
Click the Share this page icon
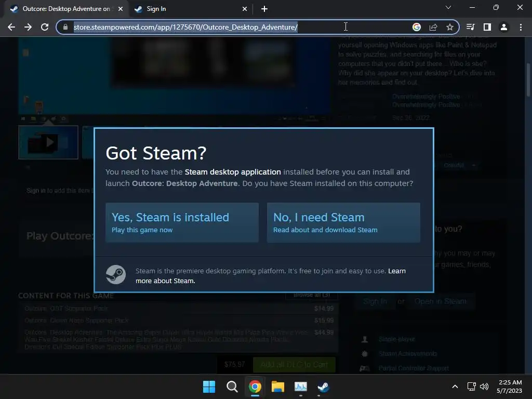(433, 27)
